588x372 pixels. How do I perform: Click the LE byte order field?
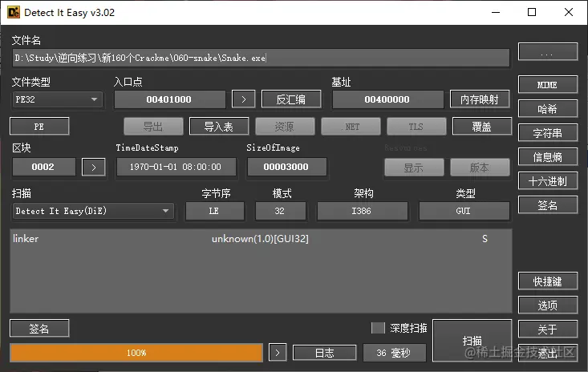(x=214, y=212)
